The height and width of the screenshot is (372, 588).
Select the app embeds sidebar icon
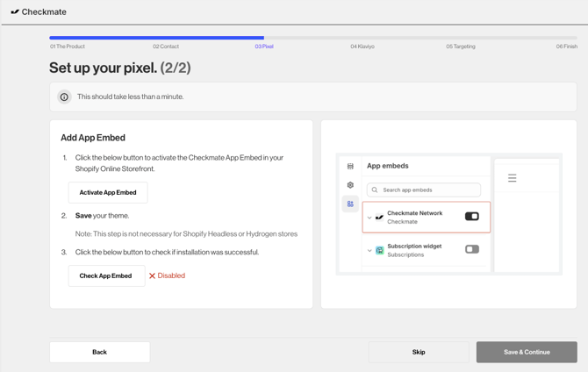350,204
